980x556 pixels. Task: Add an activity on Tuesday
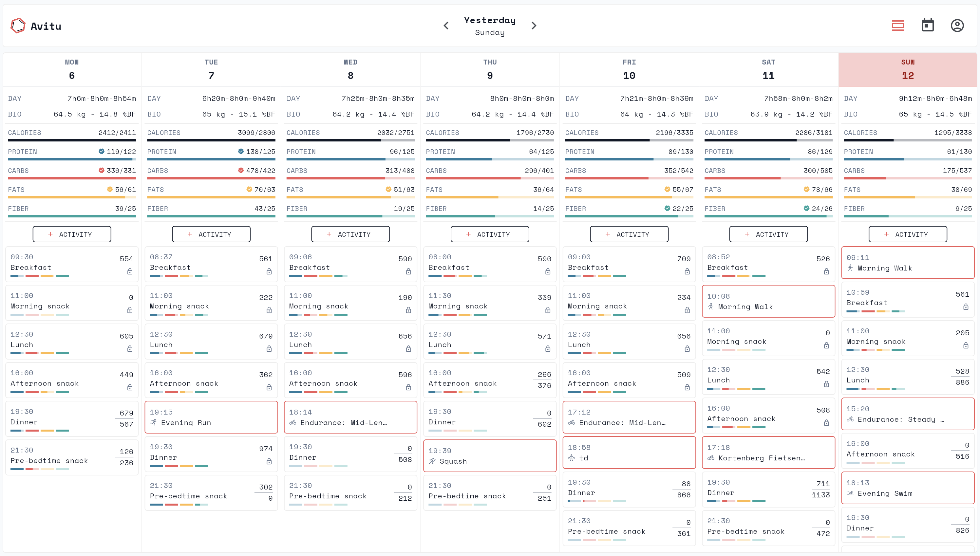[211, 234]
